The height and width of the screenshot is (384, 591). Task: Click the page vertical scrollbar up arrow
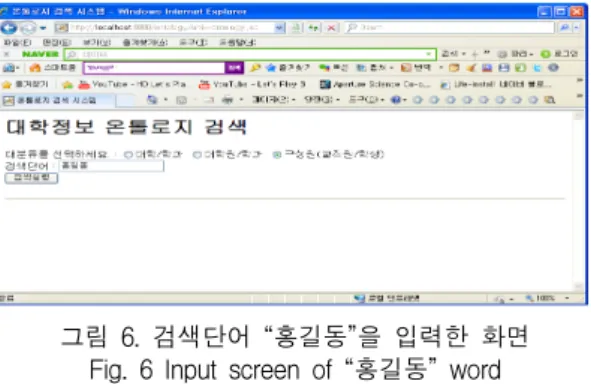point(578,116)
